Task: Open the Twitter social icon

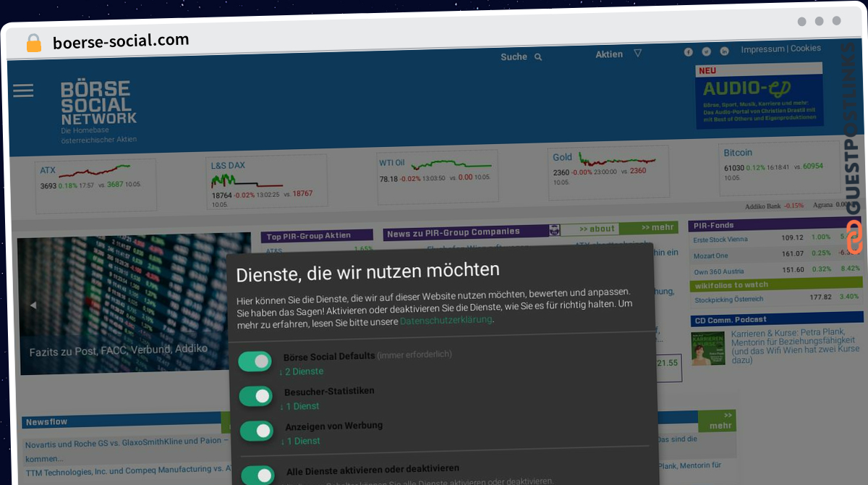Action: click(707, 51)
